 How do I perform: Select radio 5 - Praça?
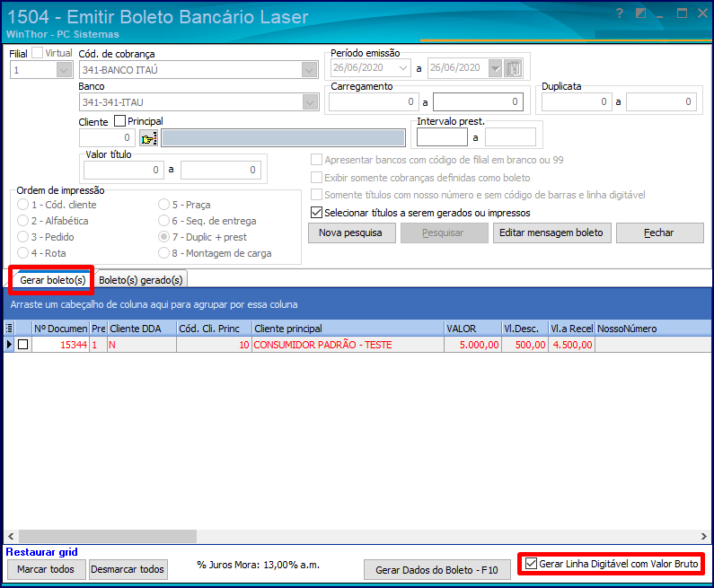[x=164, y=205]
